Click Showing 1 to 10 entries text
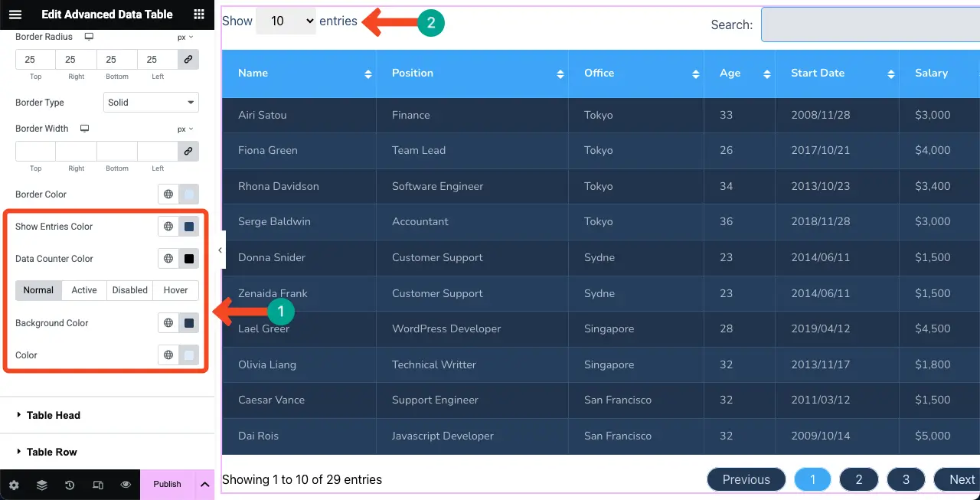Image resolution: width=980 pixels, height=500 pixels. click(x=302, y=480)
